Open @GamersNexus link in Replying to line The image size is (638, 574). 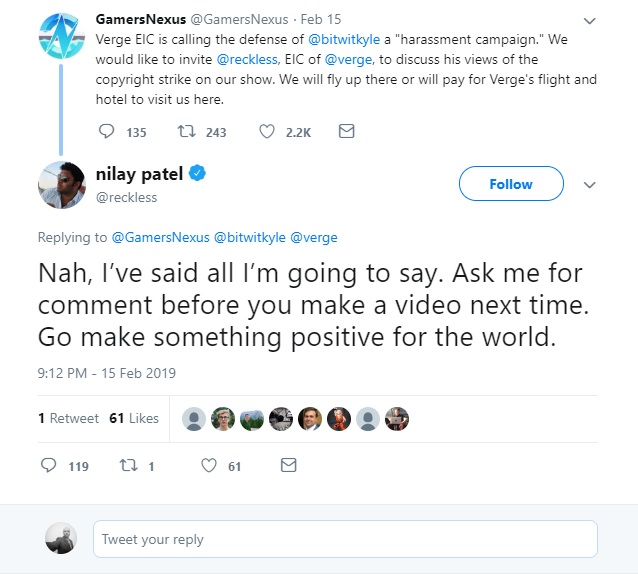point(160,237)
